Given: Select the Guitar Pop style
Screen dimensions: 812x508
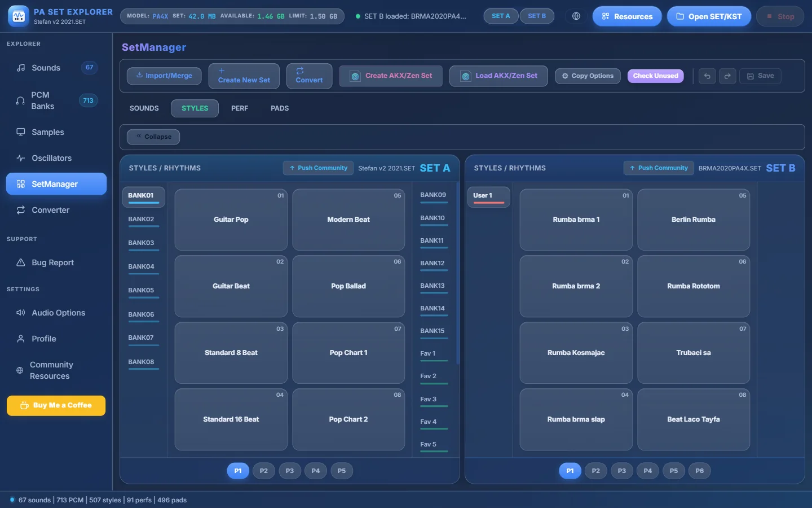Looking at the screenshot, I should (231, 220).
